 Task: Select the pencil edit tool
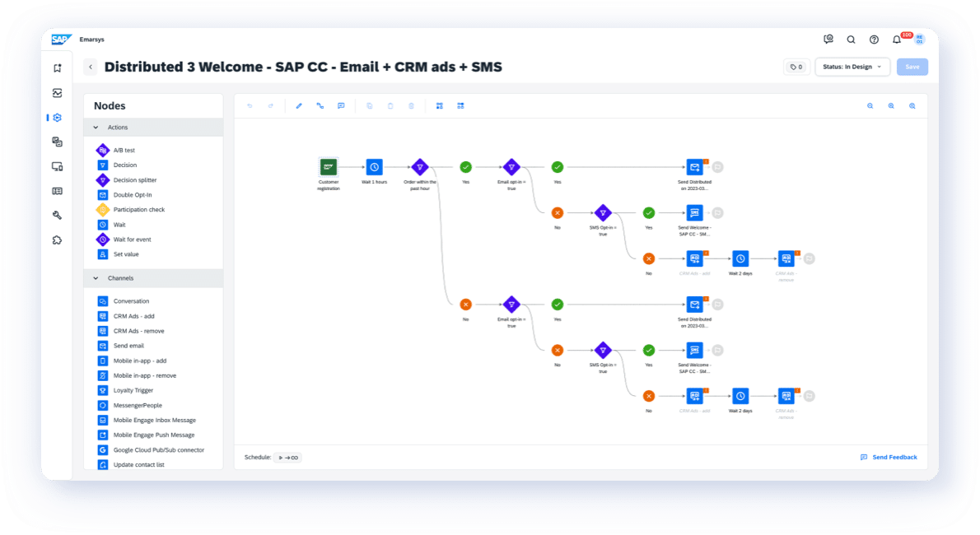click(299, 106)
